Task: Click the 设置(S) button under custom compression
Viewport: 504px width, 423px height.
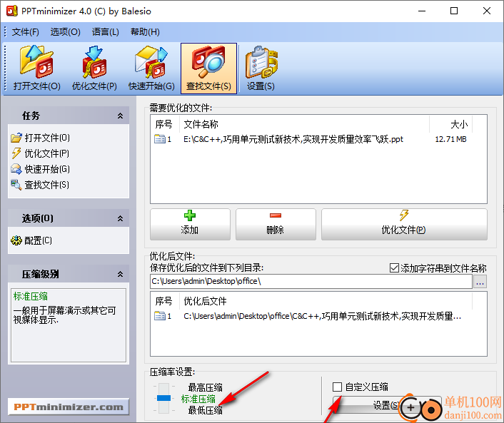Action: pyautogui.click(x=387, y=405)
